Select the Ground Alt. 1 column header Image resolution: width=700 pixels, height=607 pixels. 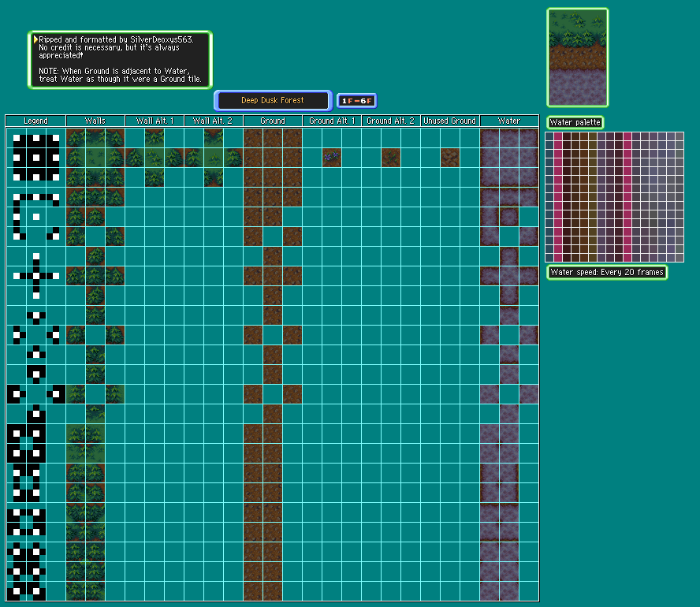tap(332, 121)
